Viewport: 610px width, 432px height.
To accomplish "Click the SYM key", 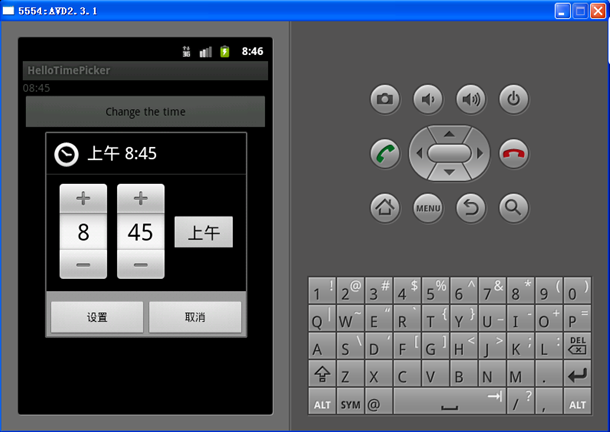I will [x=351, y=401].
